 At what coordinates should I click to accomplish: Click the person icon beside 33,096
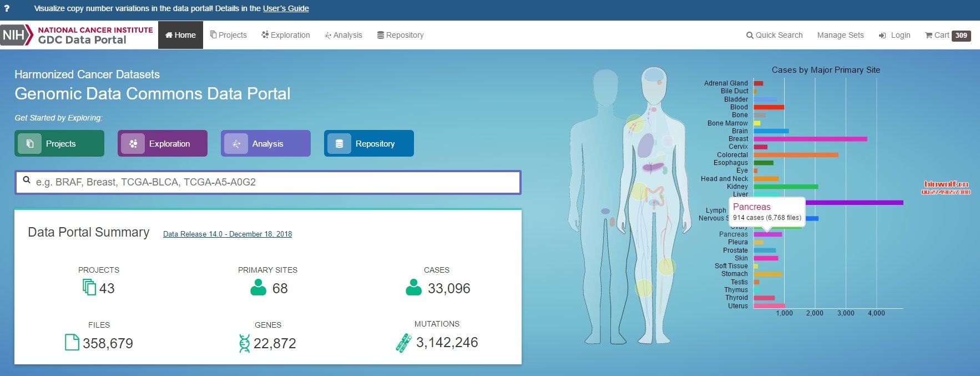(x=414, y=287)
